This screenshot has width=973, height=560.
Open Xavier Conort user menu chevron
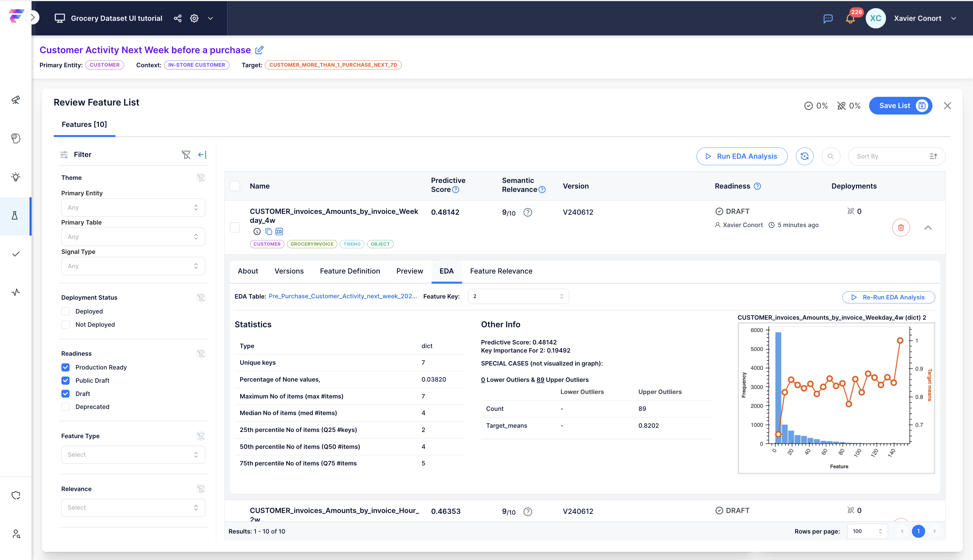[x=954, y=19]
